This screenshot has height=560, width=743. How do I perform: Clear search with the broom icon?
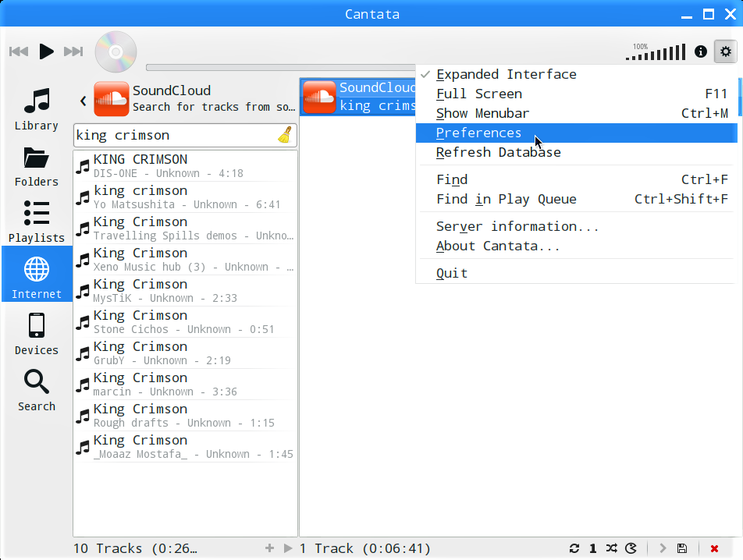click(x=285, y=135)
